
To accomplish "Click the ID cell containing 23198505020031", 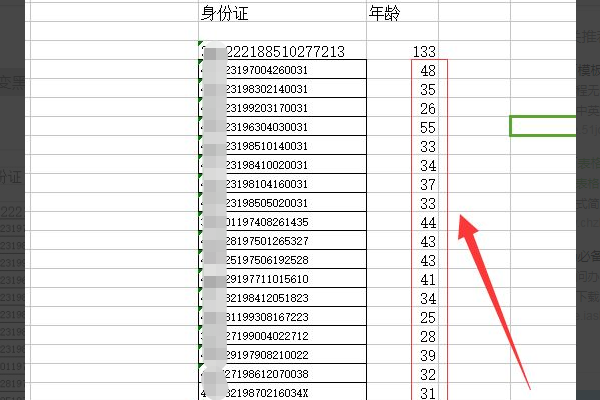I will point(282,202).
